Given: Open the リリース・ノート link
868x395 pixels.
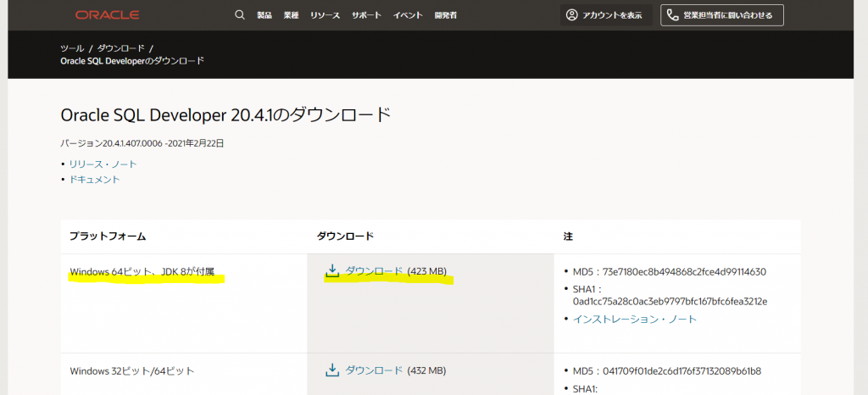Looking at the screenshot, I should pos(103,164).
